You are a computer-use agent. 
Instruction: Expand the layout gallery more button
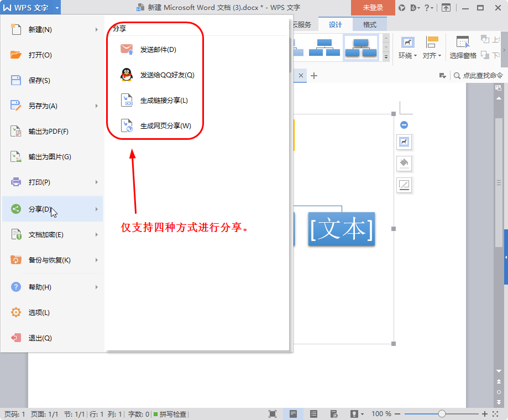[x=386, y=57]
